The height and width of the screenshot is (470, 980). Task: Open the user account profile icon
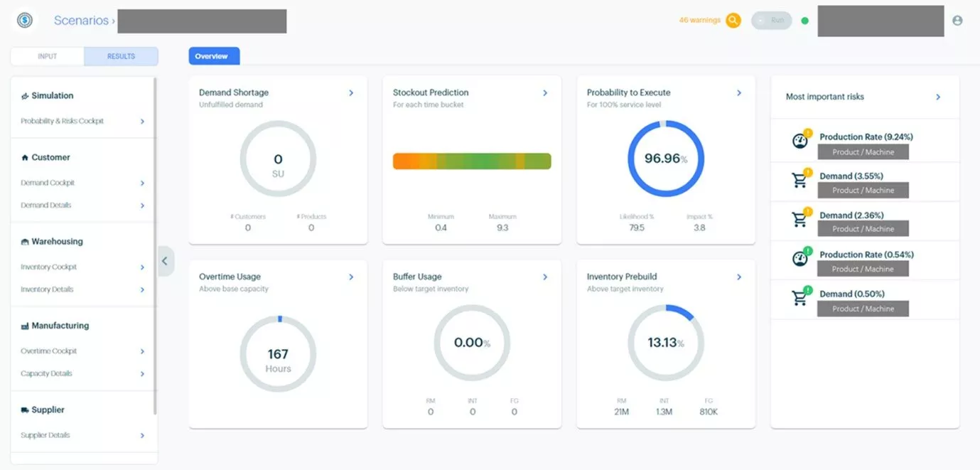click(x=957, y=21)
